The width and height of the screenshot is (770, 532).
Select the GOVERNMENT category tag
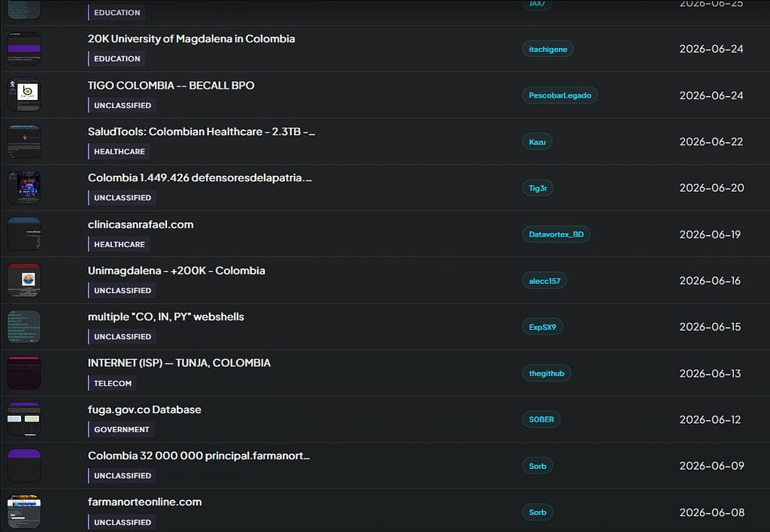[121, 429]
